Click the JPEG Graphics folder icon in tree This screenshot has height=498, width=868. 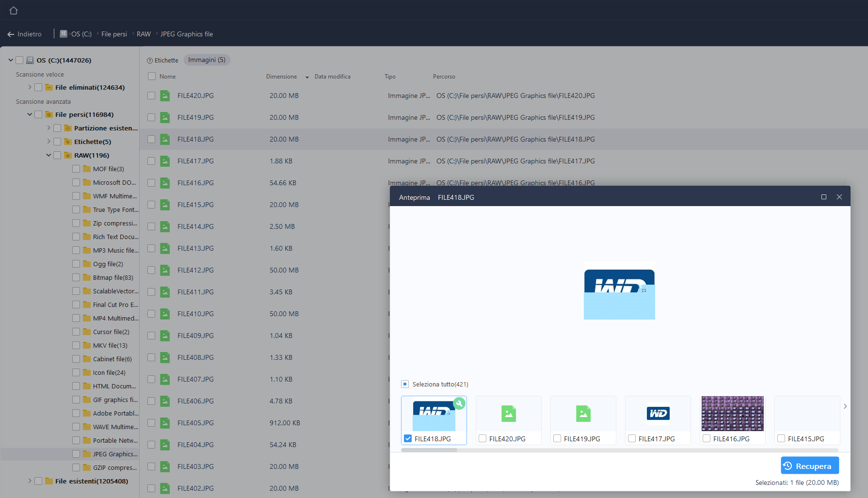pyautogui.click(x=87, y=454)
